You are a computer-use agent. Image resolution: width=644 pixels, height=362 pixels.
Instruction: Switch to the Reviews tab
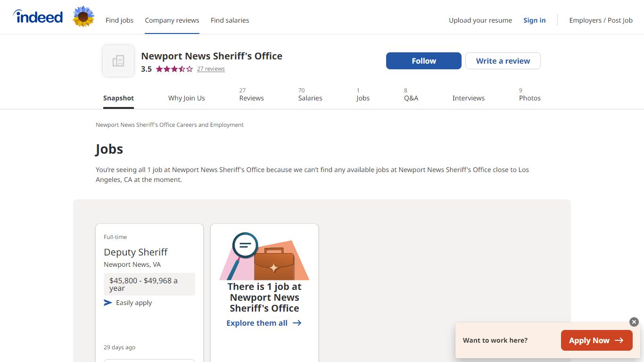(x=251, y=94)
